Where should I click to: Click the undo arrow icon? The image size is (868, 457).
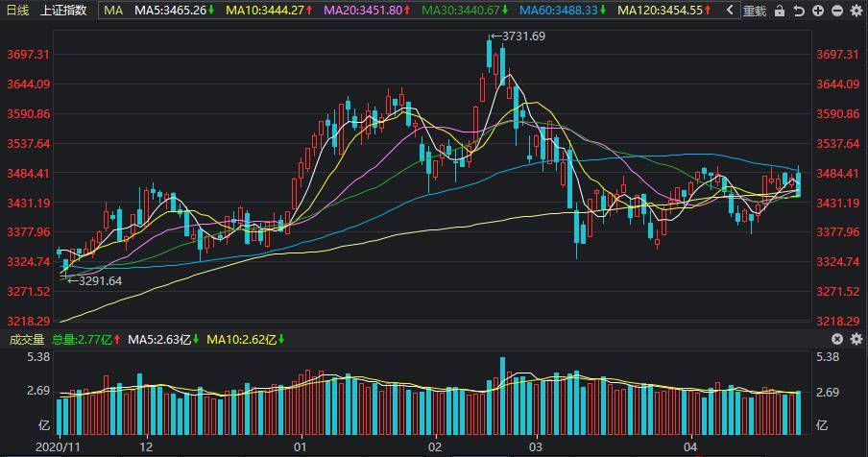[799, 11]
